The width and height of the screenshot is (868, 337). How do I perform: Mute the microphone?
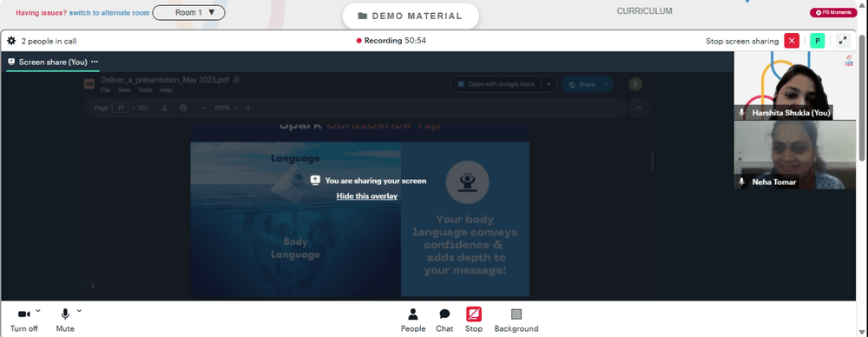[x=65, y=320]
